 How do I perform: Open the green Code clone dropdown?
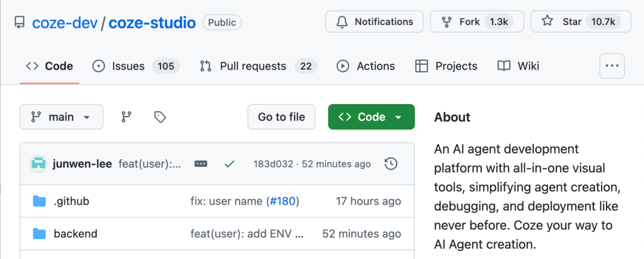pos(371,117)
